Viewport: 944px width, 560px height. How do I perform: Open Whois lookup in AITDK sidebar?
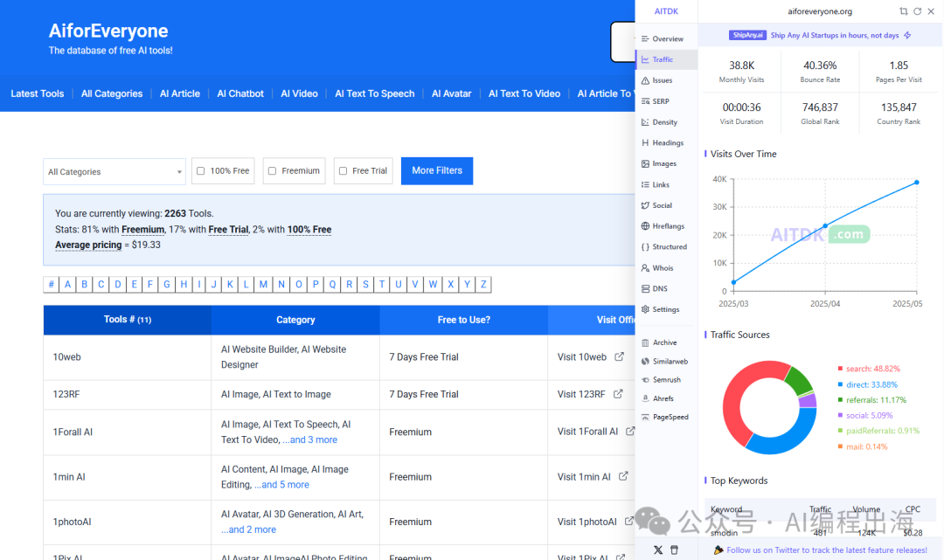coord(662,268)
